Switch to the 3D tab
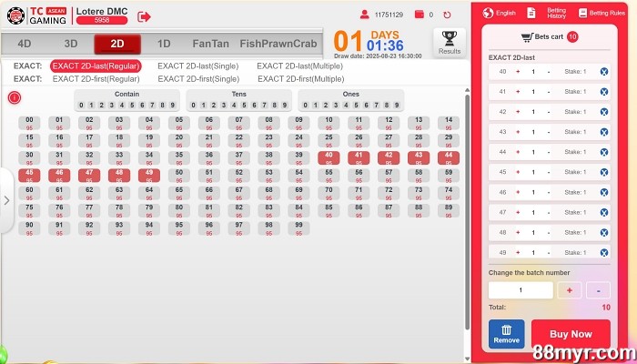The height and width of the screenshot is (364, 637). coord(71,44)
